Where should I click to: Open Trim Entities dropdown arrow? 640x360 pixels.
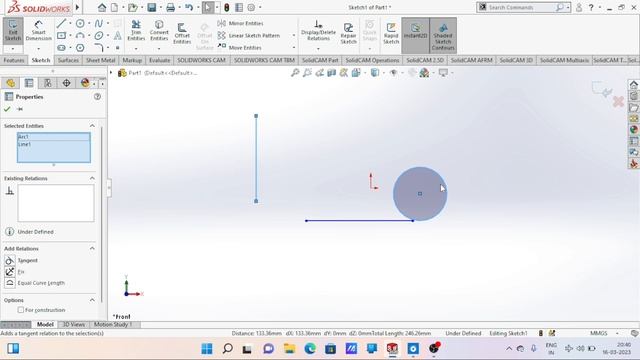[136, 49]
